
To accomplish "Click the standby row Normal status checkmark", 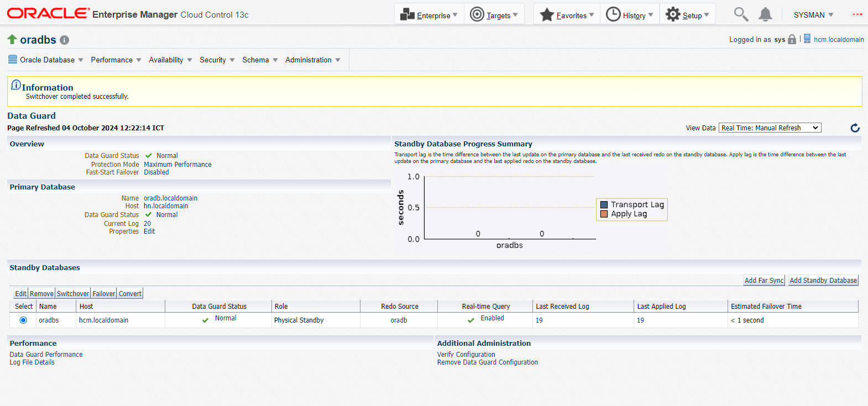I will [x=205, y=320].
